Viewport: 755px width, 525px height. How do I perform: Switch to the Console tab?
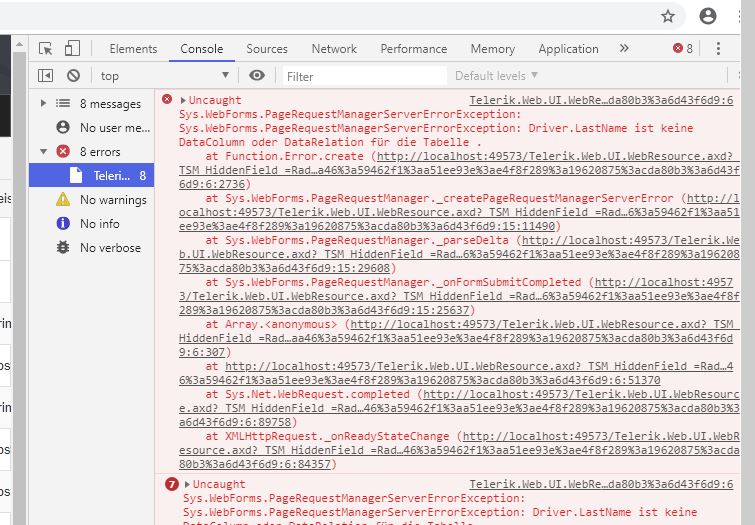(x=202, y=49)
